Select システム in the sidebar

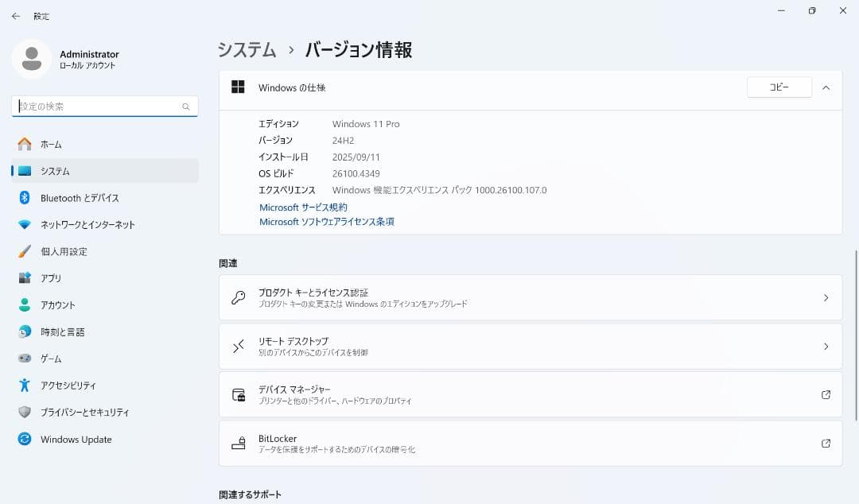point(105,171)
